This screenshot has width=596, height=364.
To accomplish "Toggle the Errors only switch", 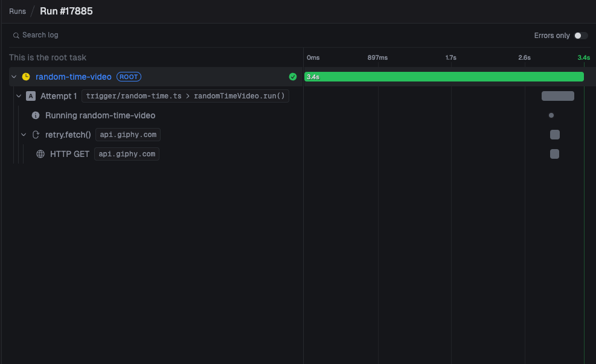I will (x=580, y=36).
